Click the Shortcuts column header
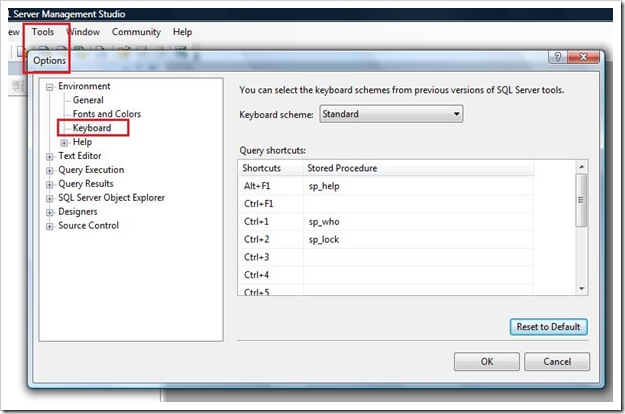This screenshot has width=625, height=414. click(x=271, y=168)
